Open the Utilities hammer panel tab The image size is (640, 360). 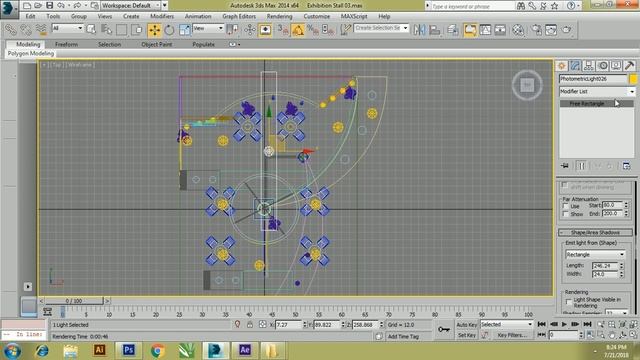tap(629, 66)
